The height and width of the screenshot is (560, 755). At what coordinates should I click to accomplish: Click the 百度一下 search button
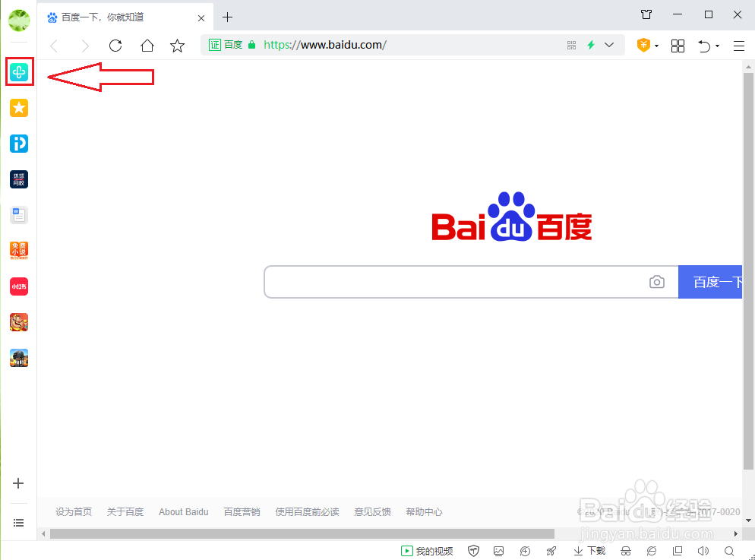(x=710, y=282)
